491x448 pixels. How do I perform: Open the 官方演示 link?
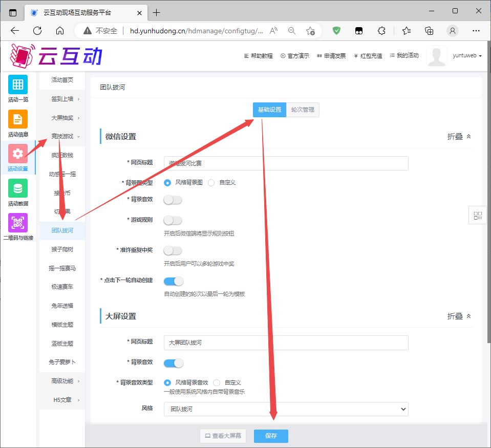tap(295, 56)
